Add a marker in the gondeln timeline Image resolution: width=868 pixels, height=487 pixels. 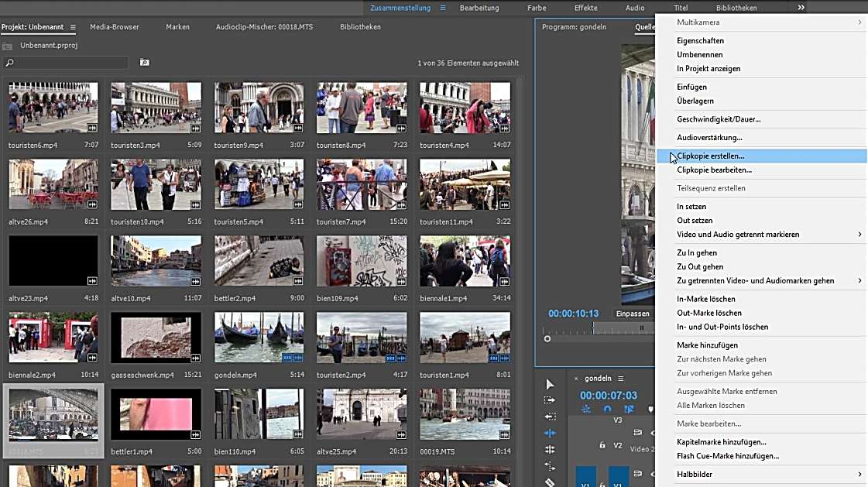coord(650,410)
